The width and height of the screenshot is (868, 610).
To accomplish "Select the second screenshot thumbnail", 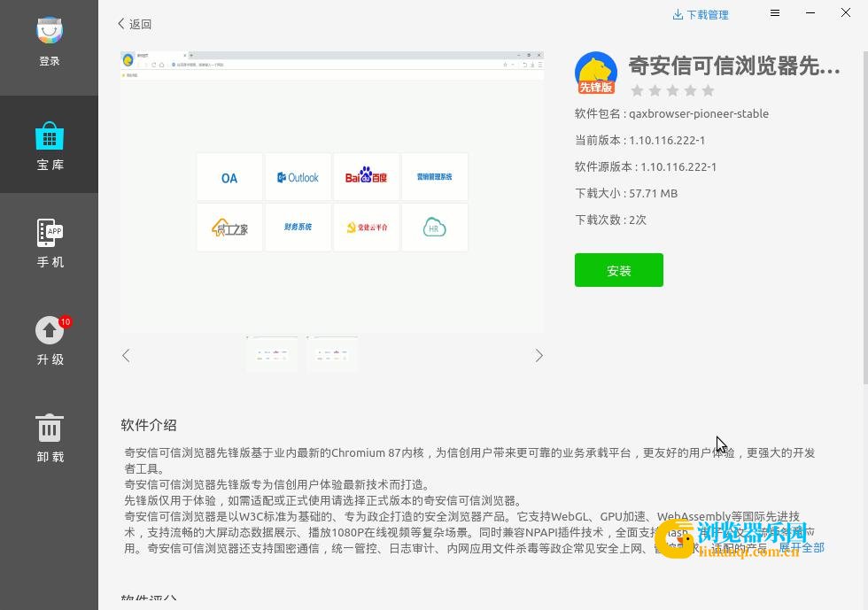I will click(x=332, y=352).
